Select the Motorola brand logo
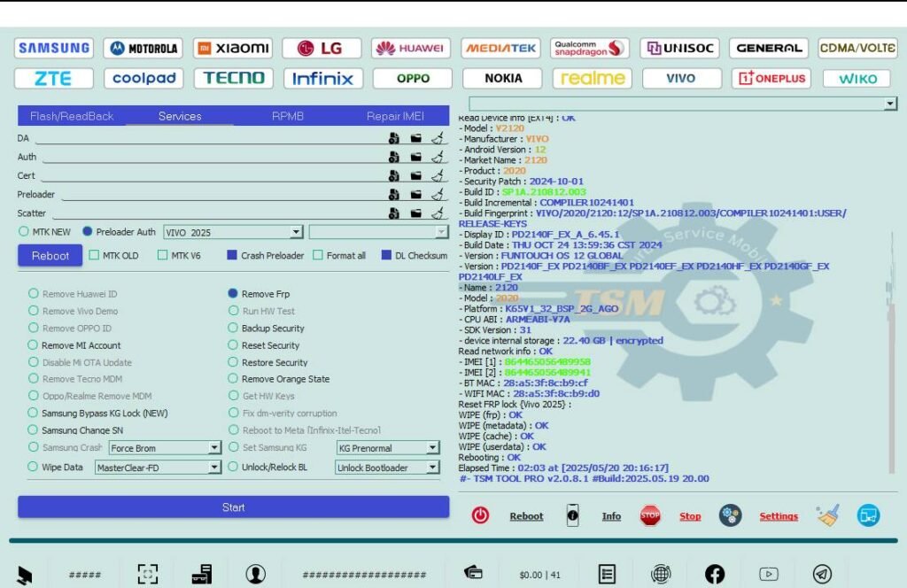 (143, 48)
